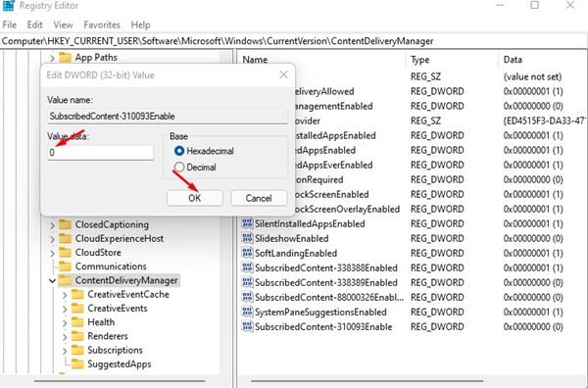This screenshot has width=588, height=388.
Task: Select the SlideshowEnabled value icon
Action: 247,238
